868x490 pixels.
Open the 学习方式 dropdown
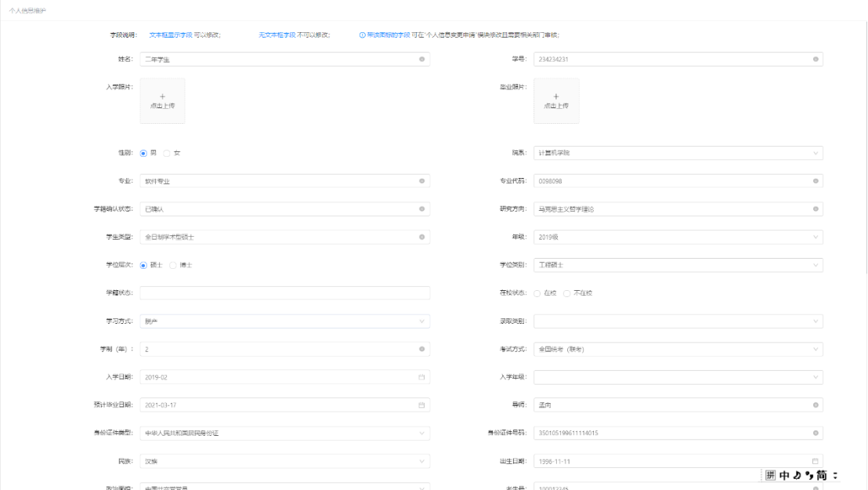pyautogui.click(x=284, y=321)
